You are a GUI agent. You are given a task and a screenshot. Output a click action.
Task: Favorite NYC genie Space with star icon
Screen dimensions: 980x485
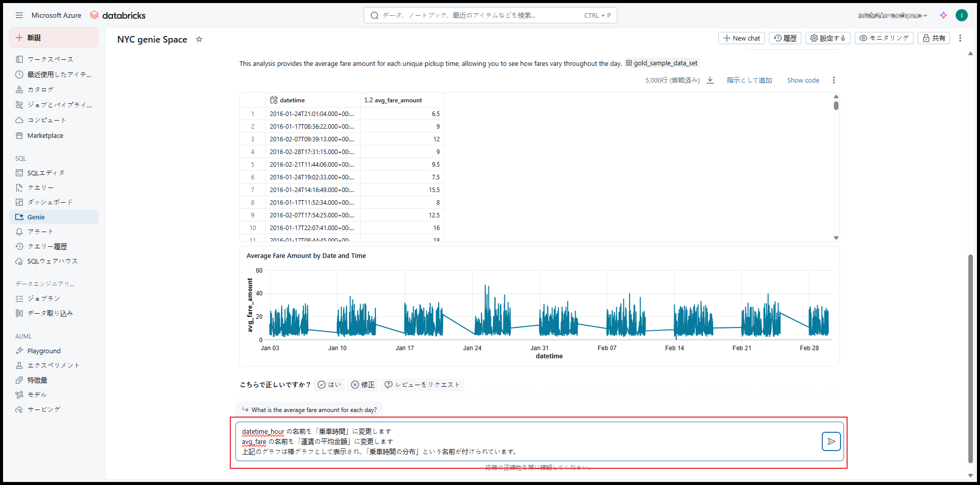coord(199,40)
